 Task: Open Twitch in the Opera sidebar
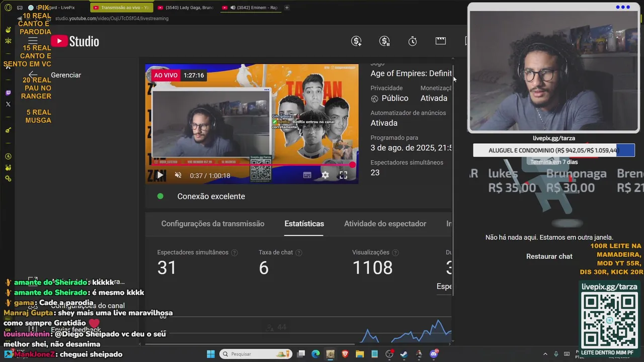(x=8, y=93)
